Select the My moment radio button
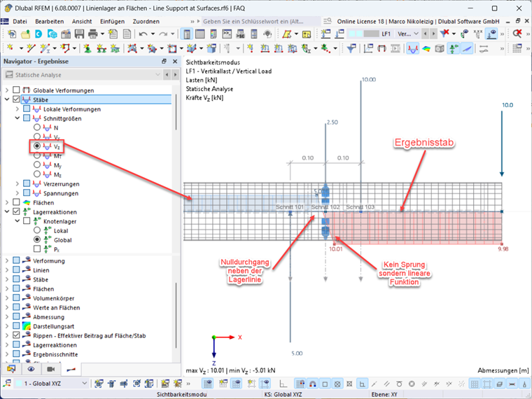Screen dimensions: 532x399 click(37, 164)
